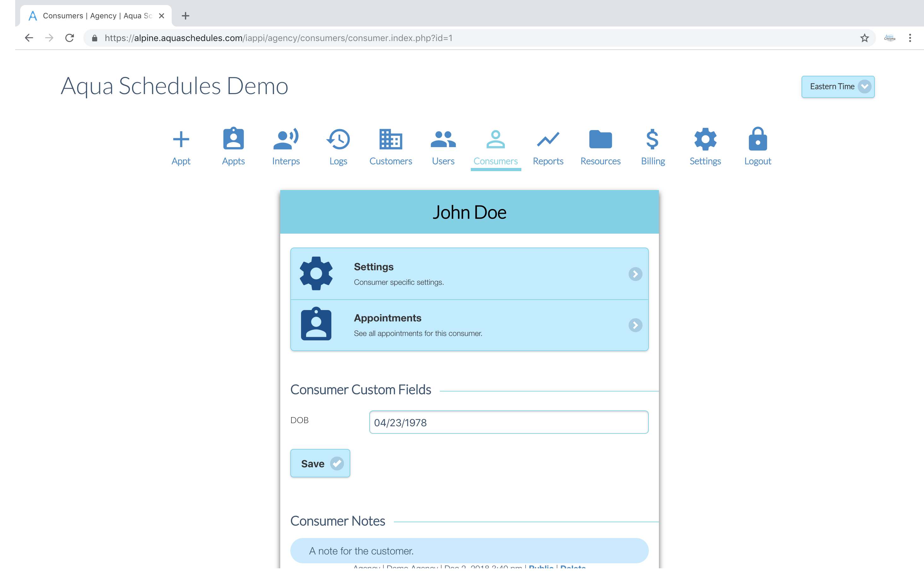
Task: Open the Eastern Time timezone dropdown
Action: 838,87
